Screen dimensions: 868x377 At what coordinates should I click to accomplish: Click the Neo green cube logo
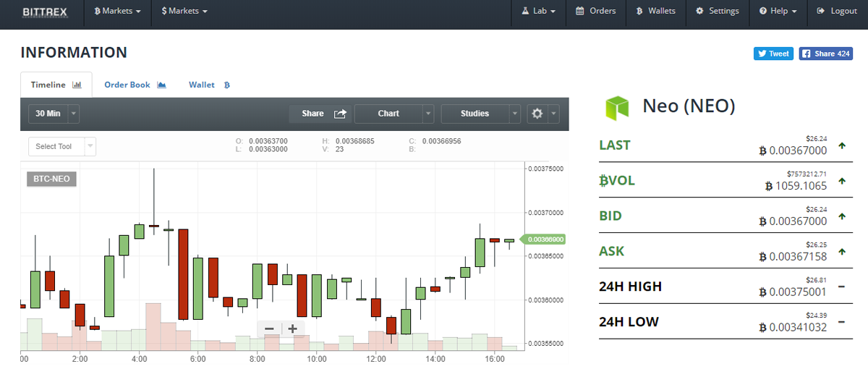[617, 107]
